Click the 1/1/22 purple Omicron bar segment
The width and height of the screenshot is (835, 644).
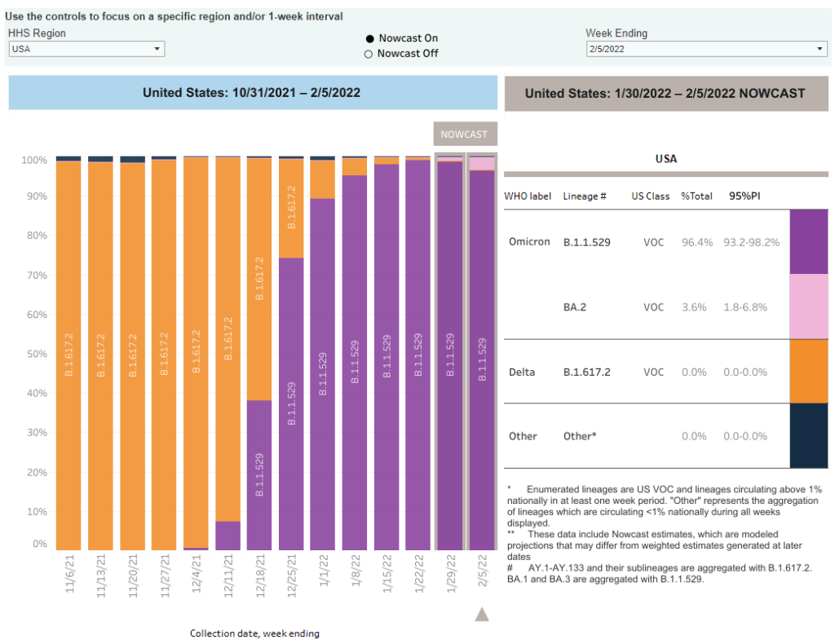pyautogui.click(x=323, y=374)
